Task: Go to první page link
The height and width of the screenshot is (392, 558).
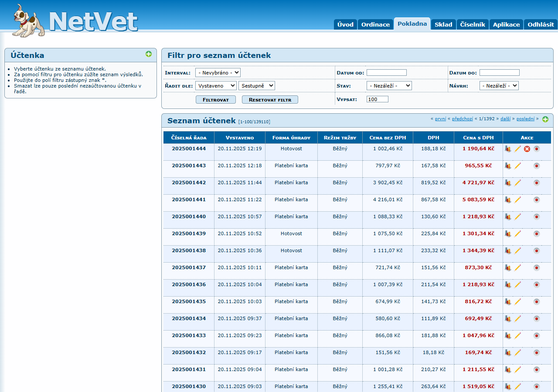Action: 440,118
